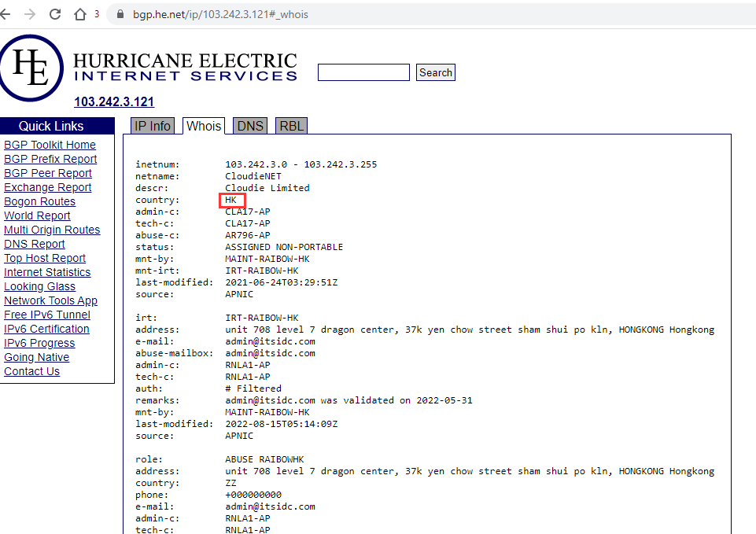Click the irt block address line
The image size is (756, 534).
click(x=470, y=330)
